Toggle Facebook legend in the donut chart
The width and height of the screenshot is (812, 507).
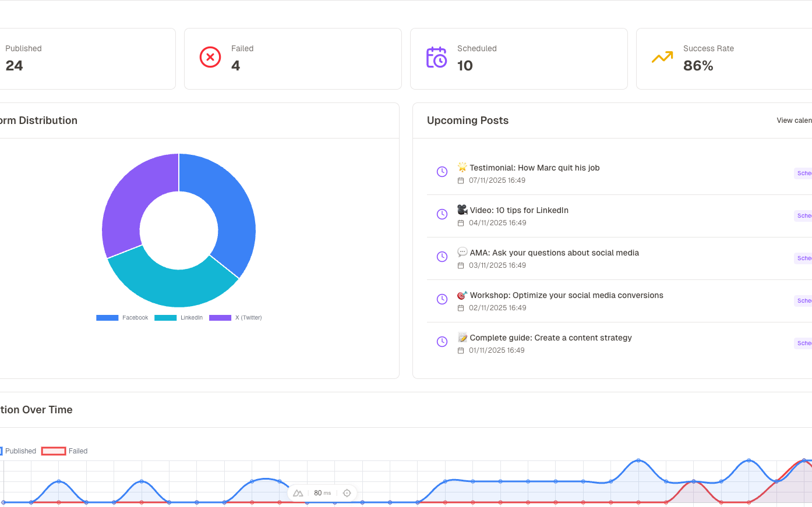click(x=122, y=318)
